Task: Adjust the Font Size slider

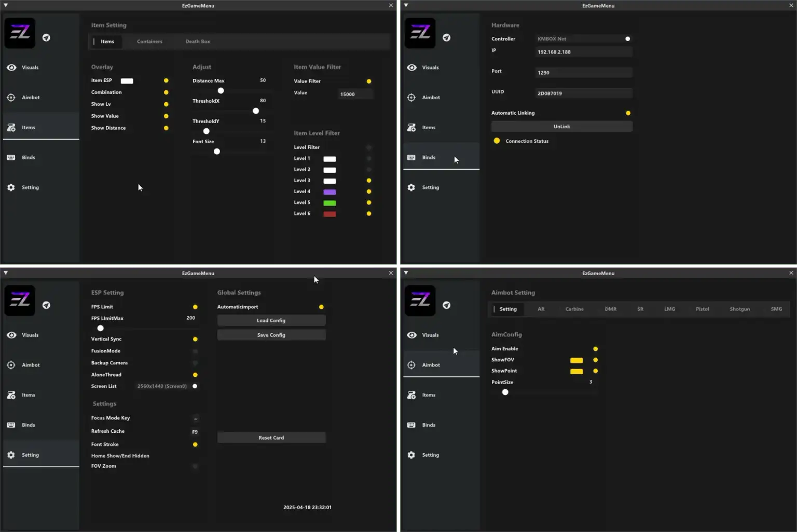Action: 216,151
